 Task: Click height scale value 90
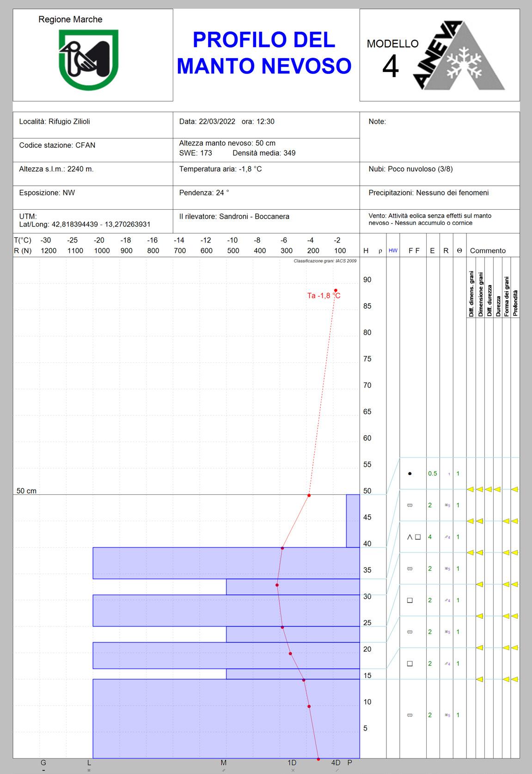pos(367,280)
